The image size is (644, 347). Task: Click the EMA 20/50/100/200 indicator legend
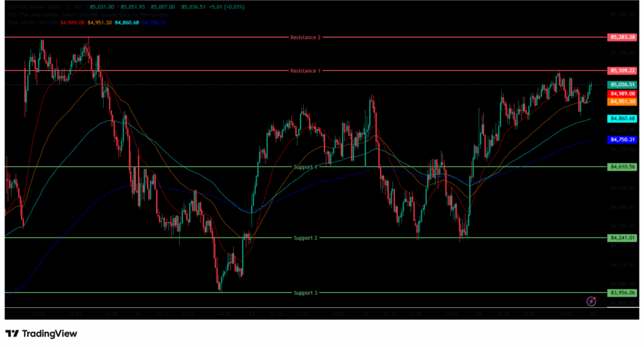31,23
